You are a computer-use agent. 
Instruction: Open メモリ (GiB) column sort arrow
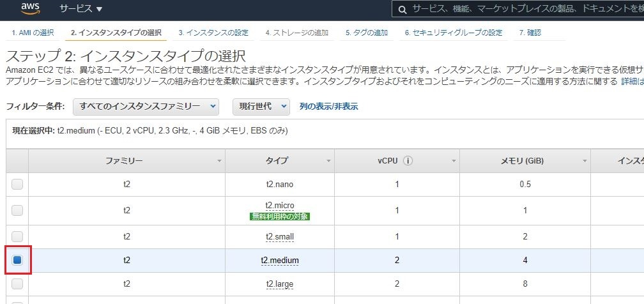coord(585,162)
